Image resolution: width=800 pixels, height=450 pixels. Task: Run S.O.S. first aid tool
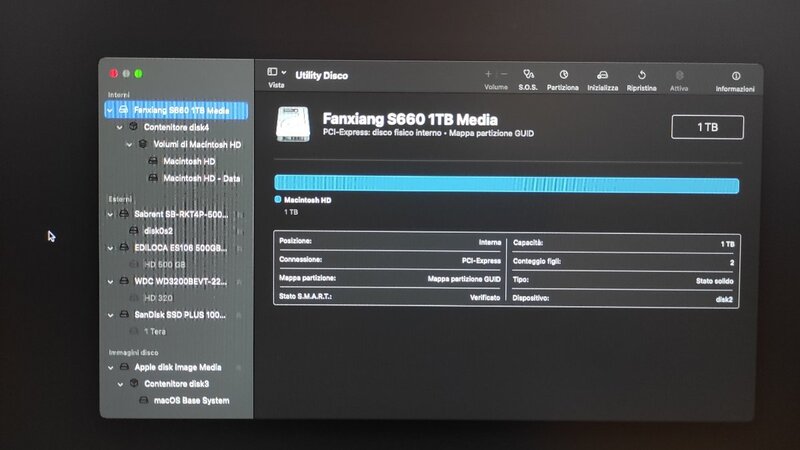pyautogui.click(x=528, y=80)
